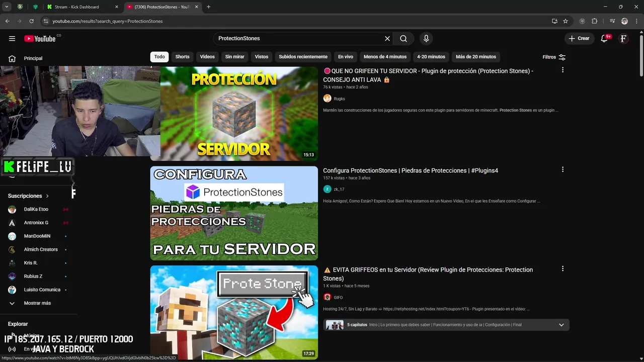Open more options for EVITA GRIFFEOS video
The width and height of the screenshot is (644, 362).
(x=562, y=268)
